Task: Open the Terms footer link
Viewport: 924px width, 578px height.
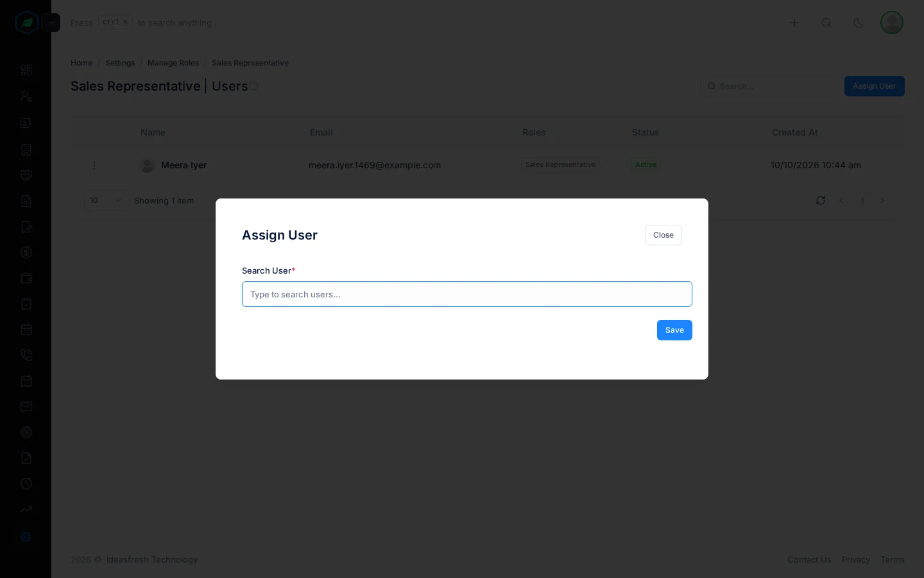Action: [893, 560]
